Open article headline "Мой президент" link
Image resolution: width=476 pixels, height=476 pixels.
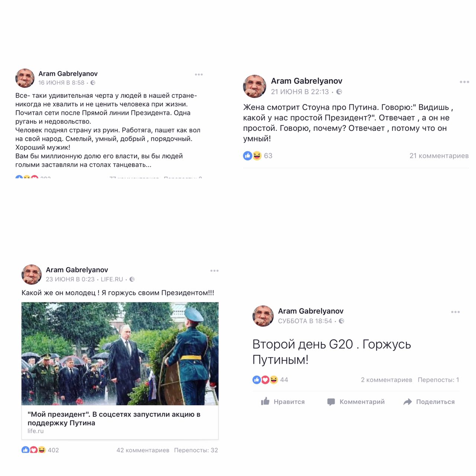click(x=114, y=418)
